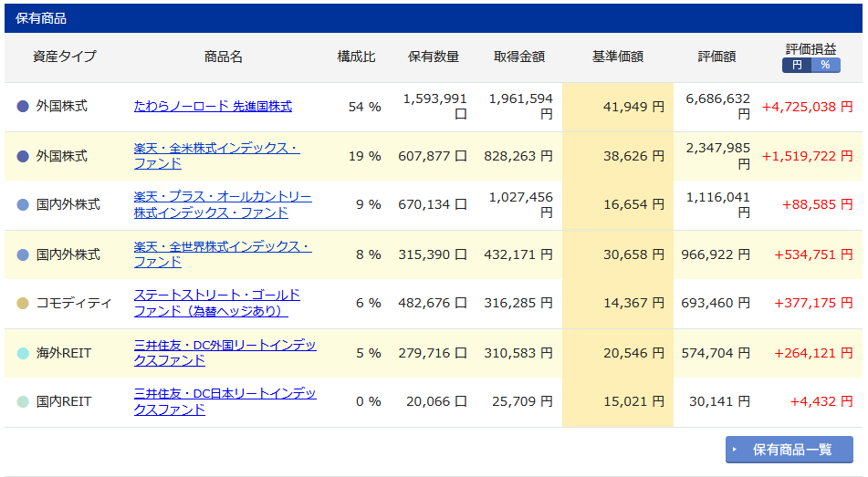Click the 保有商品 section title
The width and height of the screenshot is (868, 477).
41,18
